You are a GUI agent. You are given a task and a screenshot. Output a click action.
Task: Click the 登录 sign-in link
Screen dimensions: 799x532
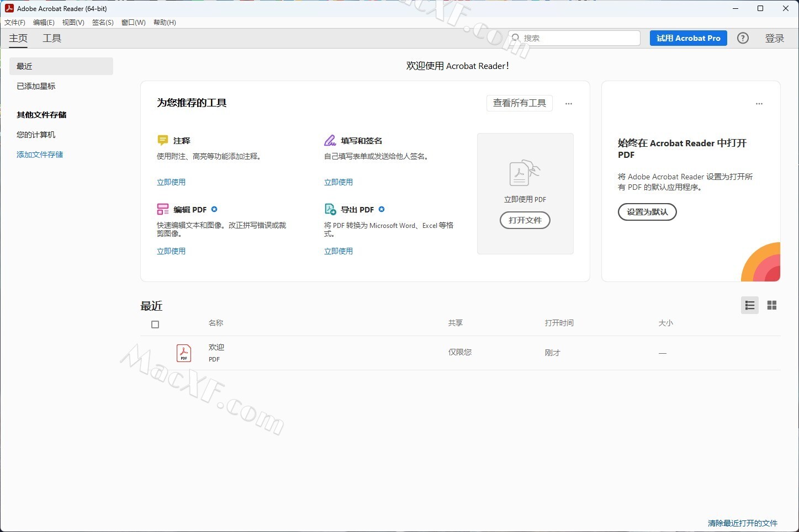click(775, 38)
